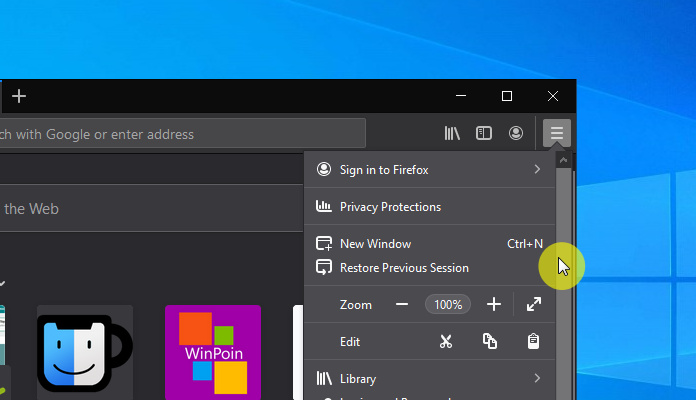The width and height of the screenshot is (696, 400).
Task: Click in the address bar field
Action: click(x=182, y=133)
